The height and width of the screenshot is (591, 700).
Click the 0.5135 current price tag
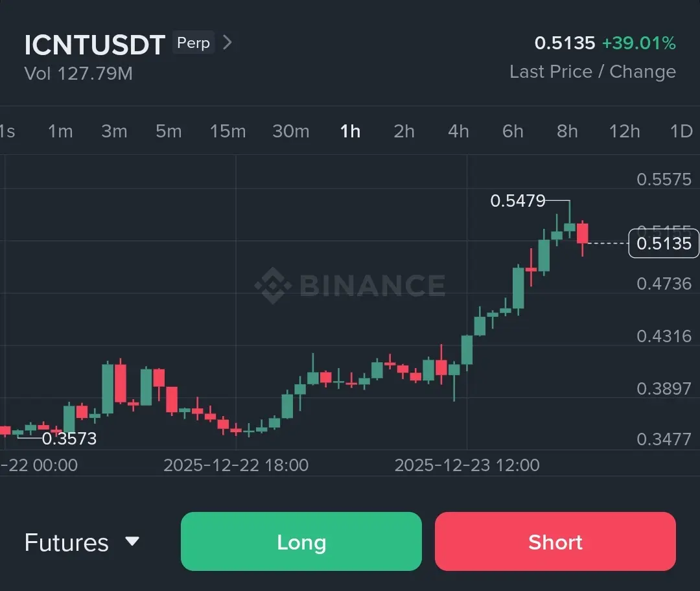point(664,243)
